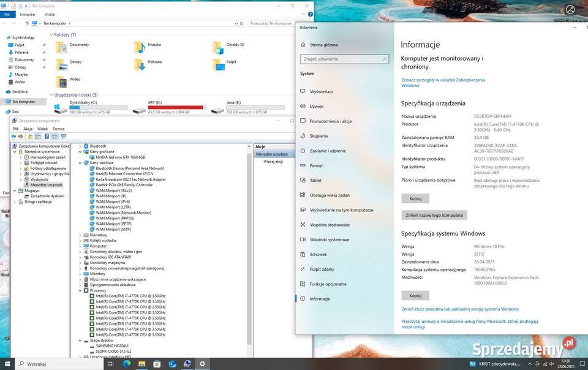
Task: Click the Znajdź ustawienie search field
Action: [344, 59]
